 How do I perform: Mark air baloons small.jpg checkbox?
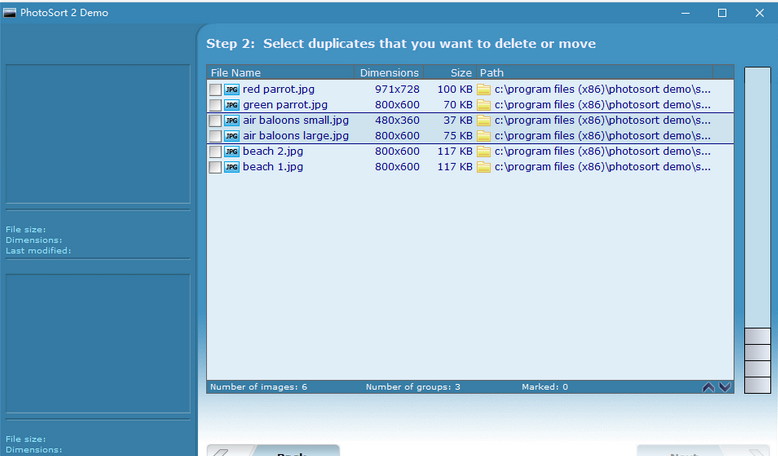point(215,120)
